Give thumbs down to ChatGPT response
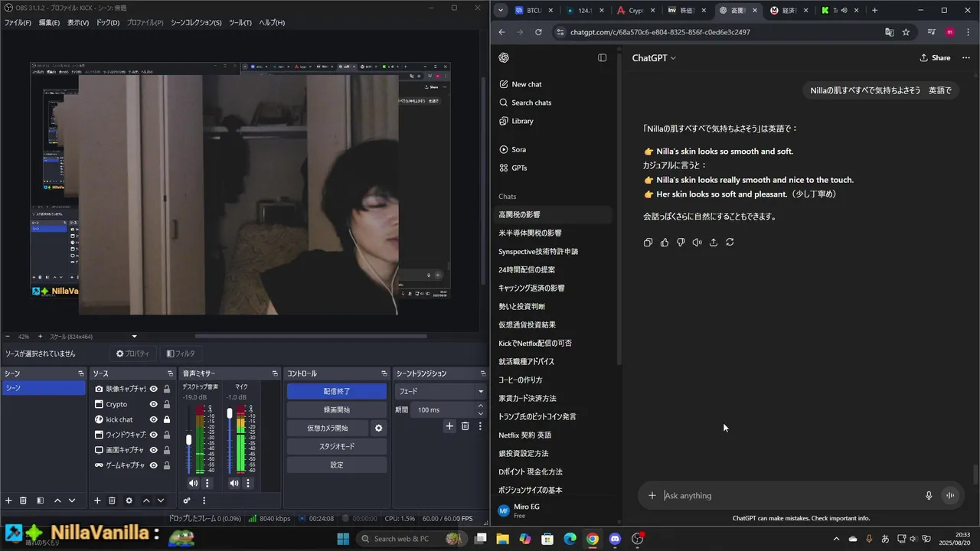This screenshot has height=551, width=980. pos(681,242)
